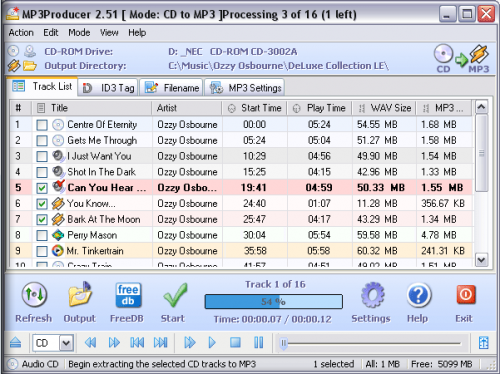Click the Audio CD status bar disc icon
Viewport: 500px width, 374px height.
tap(12, 364)
